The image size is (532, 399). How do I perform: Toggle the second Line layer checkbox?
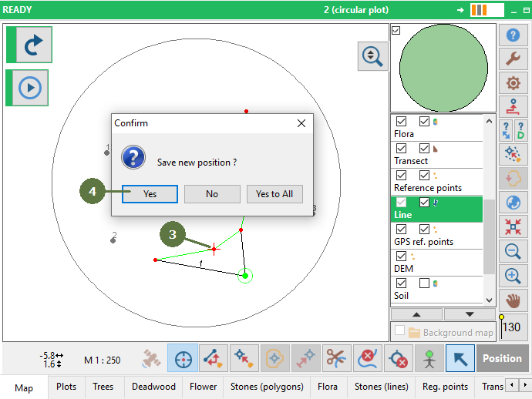pyautogui.click(x=424, y=203)
